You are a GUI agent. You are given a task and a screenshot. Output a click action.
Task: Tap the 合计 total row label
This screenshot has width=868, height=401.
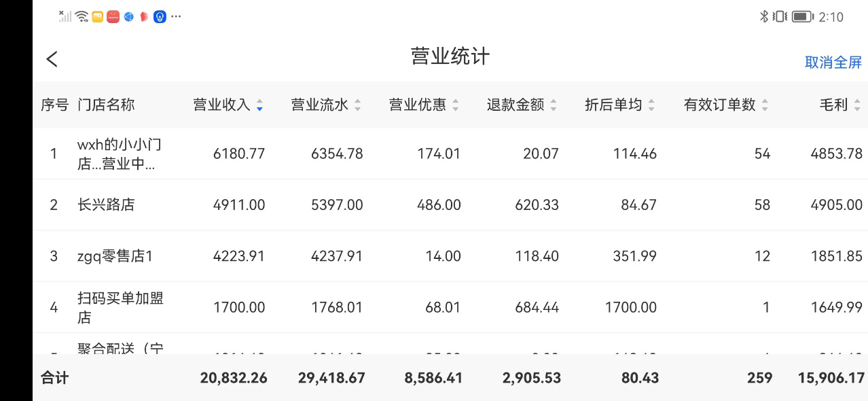[x=54, y=378]
